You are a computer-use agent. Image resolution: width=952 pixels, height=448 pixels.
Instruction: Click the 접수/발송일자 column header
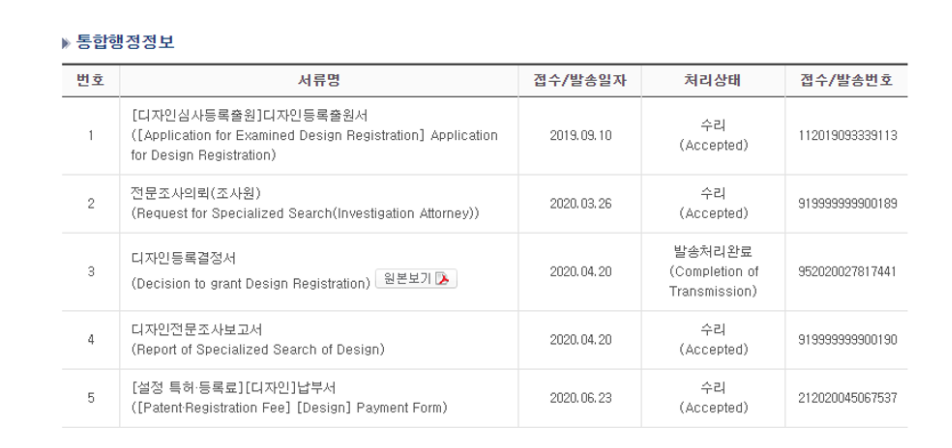click(x=580, y=81)
